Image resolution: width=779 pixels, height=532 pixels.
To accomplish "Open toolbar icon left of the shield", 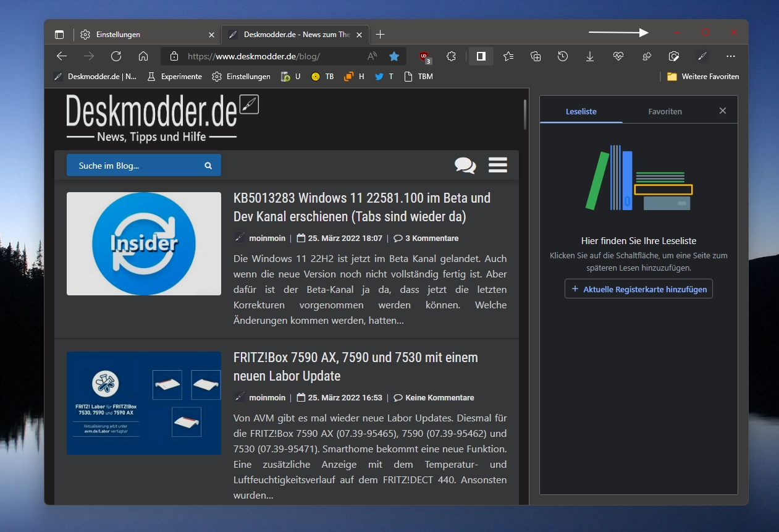I will click(x=647, y=56).
